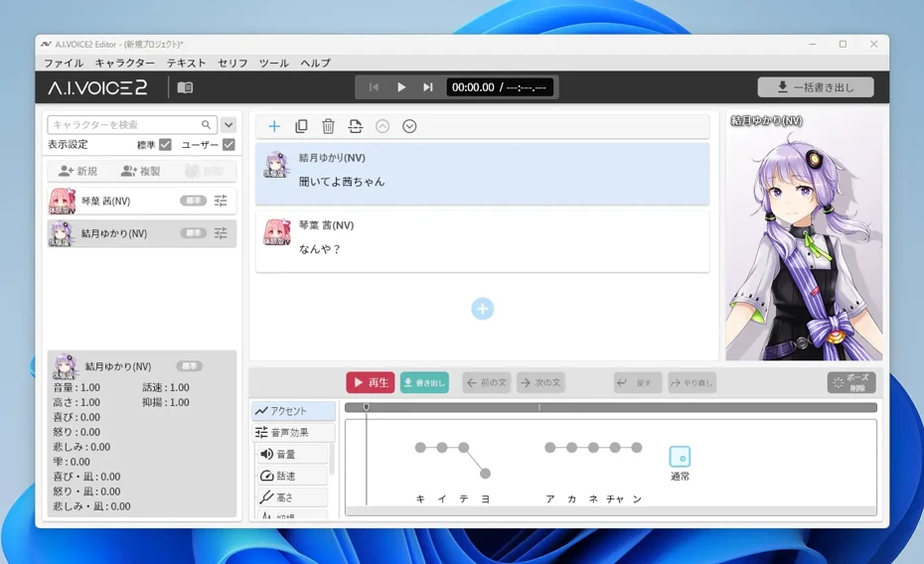Add a line with the round blue plus button

coord(483,309)
